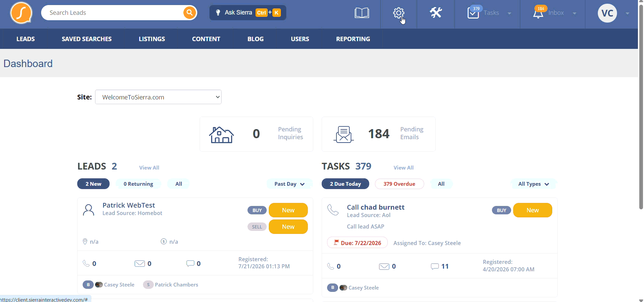Image resolution: width=644 pixels, height=302 pixels.
Task: Select the 0 Returning leads filter
Action: coord(138,184)
